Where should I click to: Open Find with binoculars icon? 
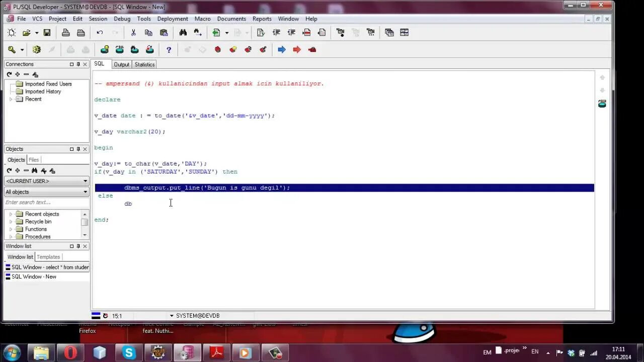(x=183, y=33)
